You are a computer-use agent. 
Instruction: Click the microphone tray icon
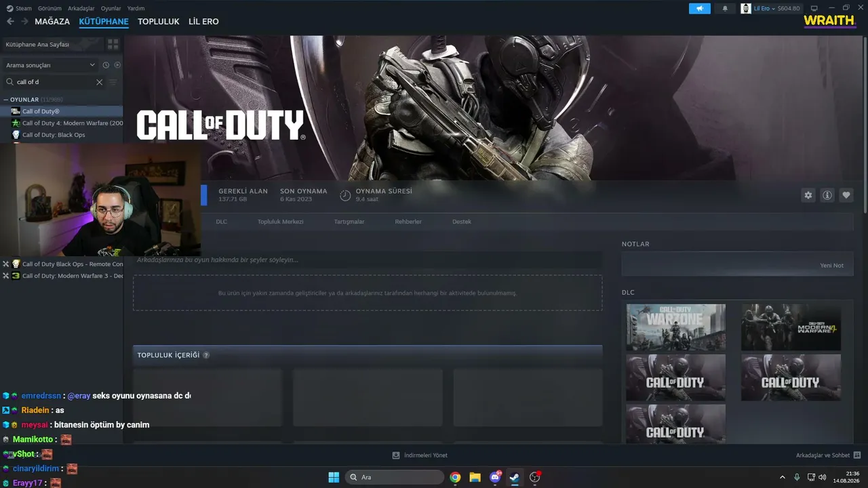click(x=797, y=477)
